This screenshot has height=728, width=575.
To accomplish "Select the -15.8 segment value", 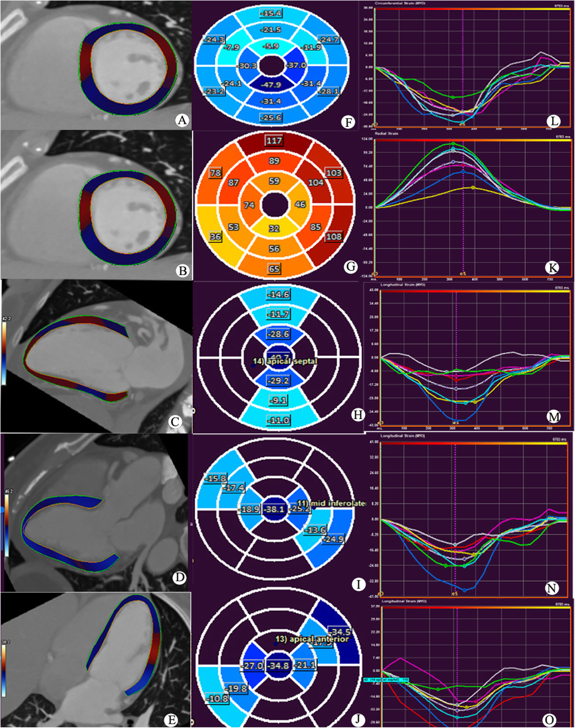I will pyautogui.click(x=216, y=479).
